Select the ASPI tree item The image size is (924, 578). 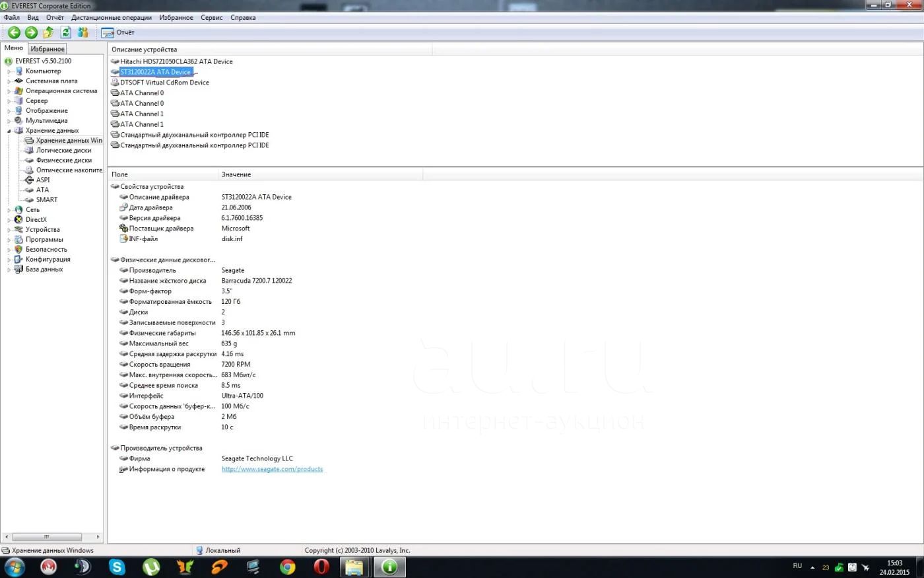(x=43, y=180)
